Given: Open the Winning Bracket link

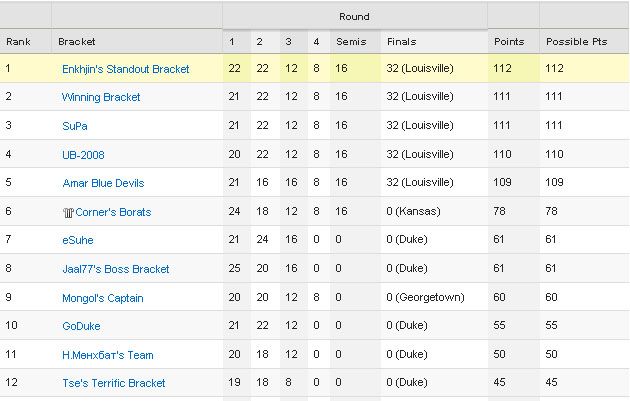Looking at the screenshot, I should 101,98.
